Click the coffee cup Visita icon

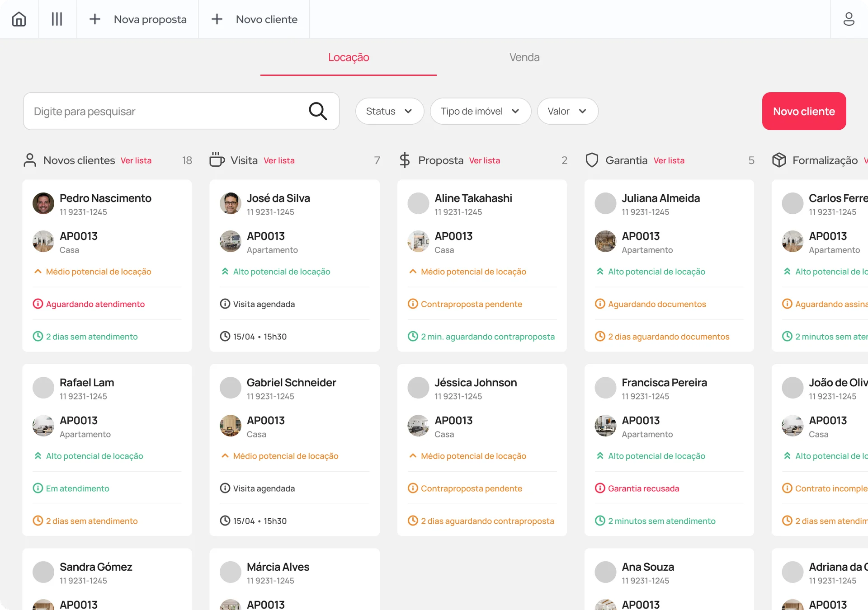217,160
